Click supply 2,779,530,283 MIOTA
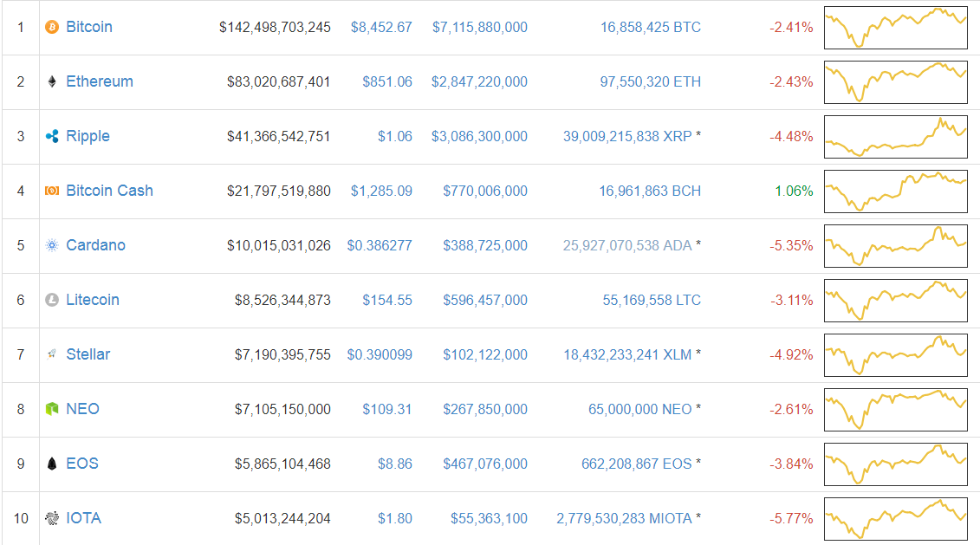The image size is (980, 545). pos(625,519)
